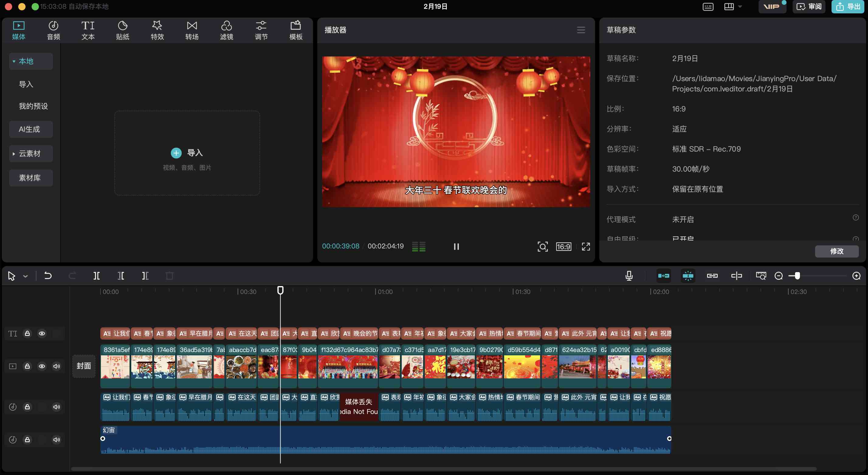Toggle visibility eye icon on text track
The height and width of the screenshot is (475, 868).
42,333
